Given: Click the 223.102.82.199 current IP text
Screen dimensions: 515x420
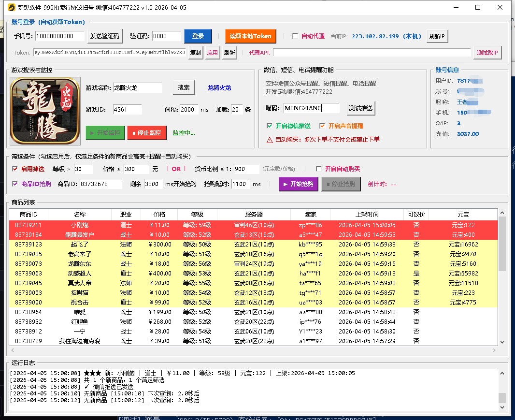Looking at the screenshot, I should (375, 36).
